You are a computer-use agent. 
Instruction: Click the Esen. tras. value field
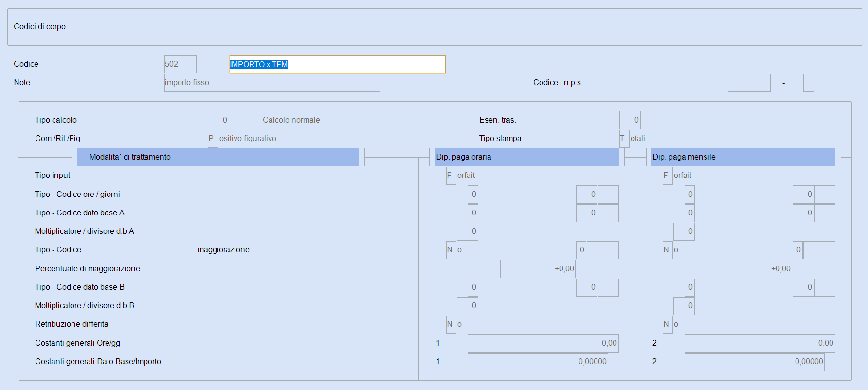(x=630, y=120)
